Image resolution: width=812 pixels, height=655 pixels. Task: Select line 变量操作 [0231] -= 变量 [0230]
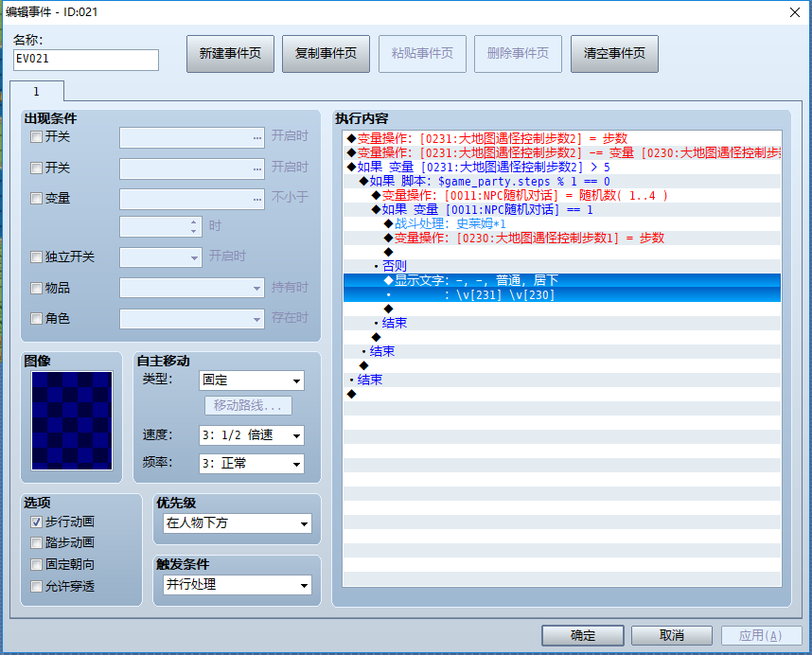[562, 152]
